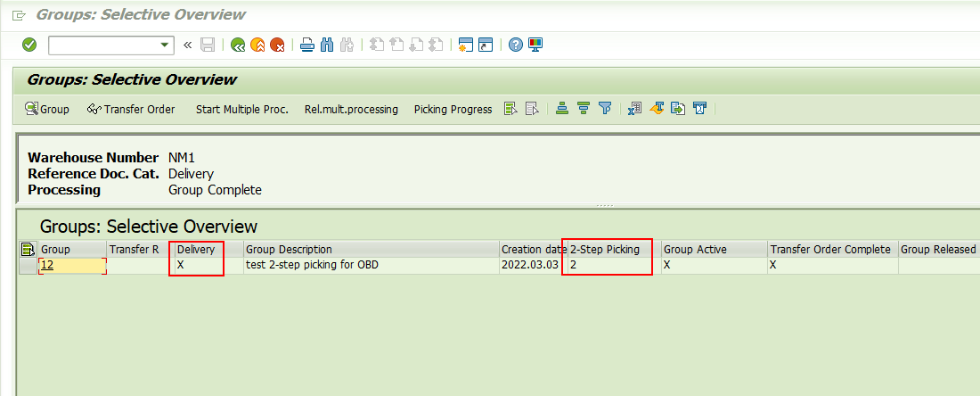Viewport: 980px width, 396px height.
Task: Click the 'test 2-step picking for OBD' cell
Action: (372, 265)
